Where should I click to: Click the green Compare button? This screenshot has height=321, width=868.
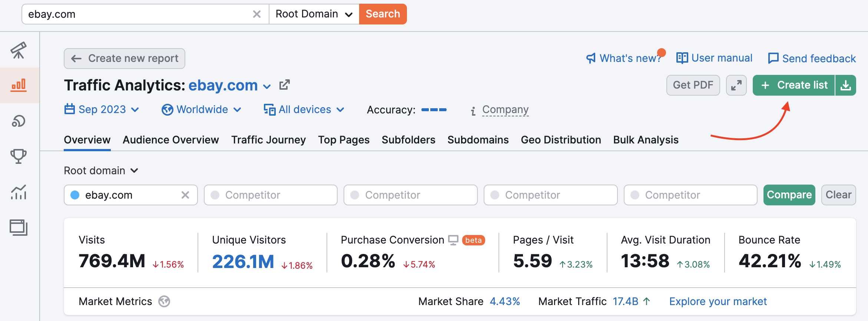[x=789, y=195]
